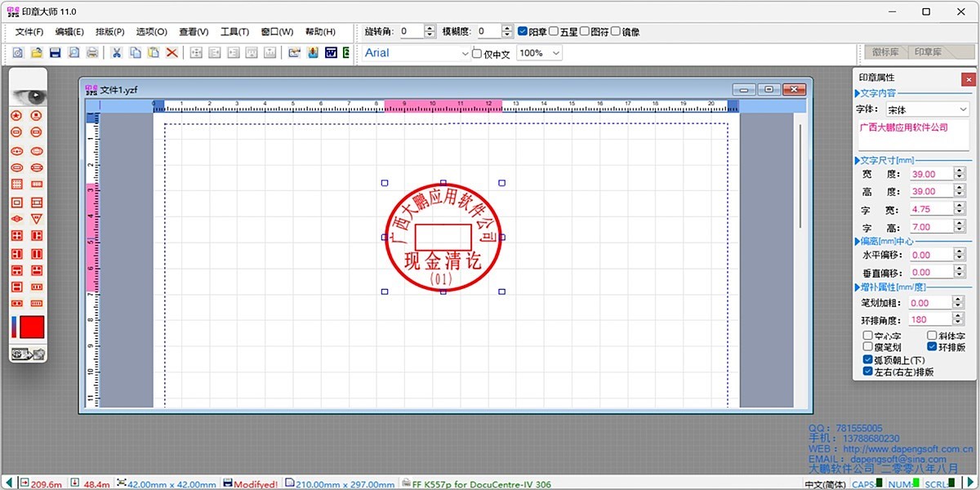Click the eye preview image in tool palette
This screenshot has height=490, width=980.
28,96
